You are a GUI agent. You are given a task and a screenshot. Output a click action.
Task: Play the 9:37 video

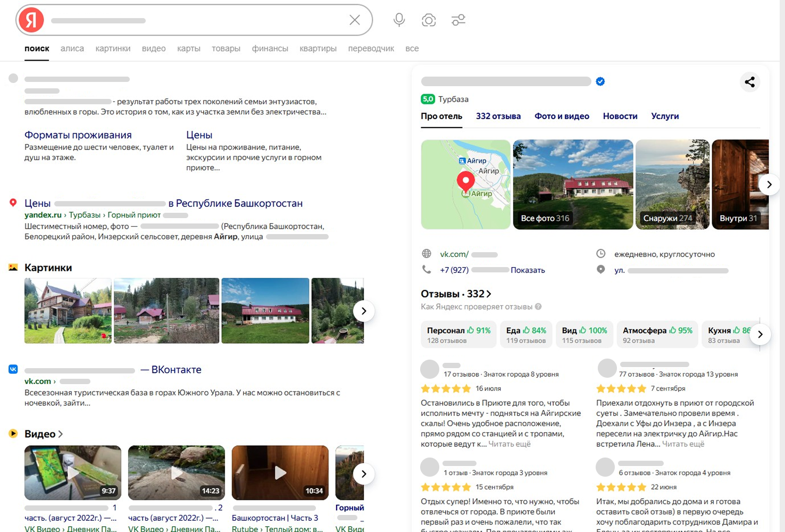[73, 473]
